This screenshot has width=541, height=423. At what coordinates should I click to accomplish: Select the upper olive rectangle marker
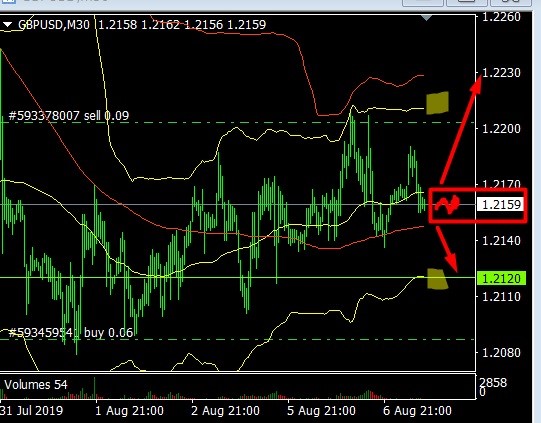pyautogui.click(x=437, y=103)
